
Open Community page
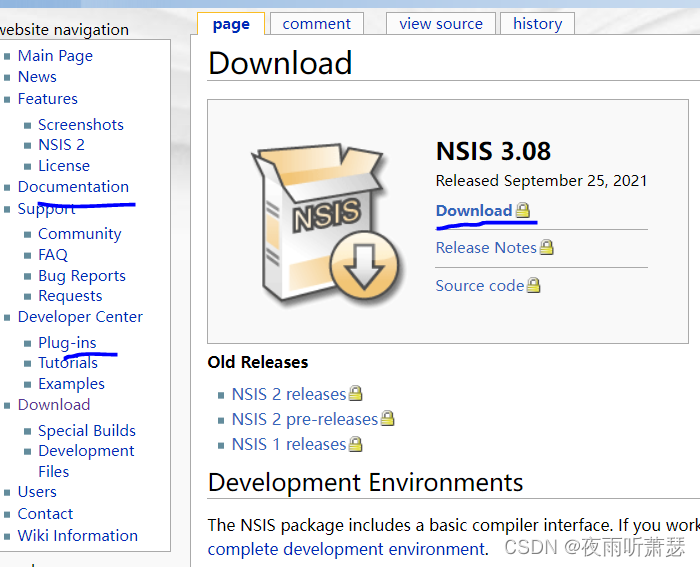pos(79,234)
